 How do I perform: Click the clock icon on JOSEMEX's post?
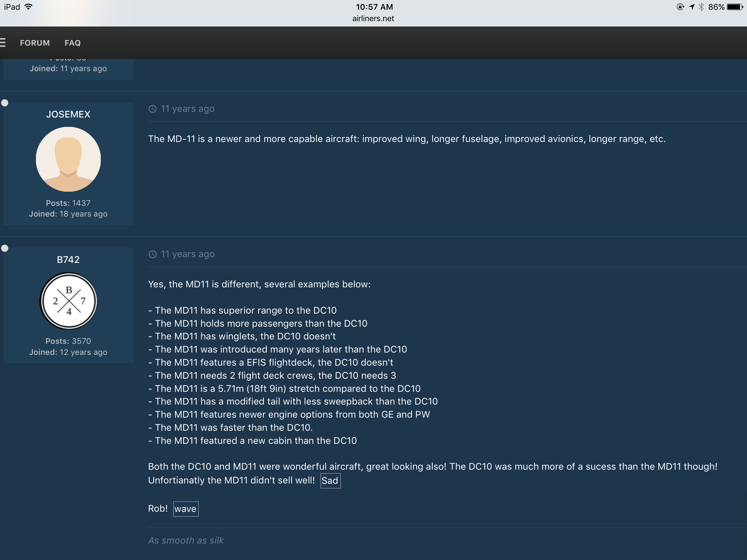tap(152, 109)
